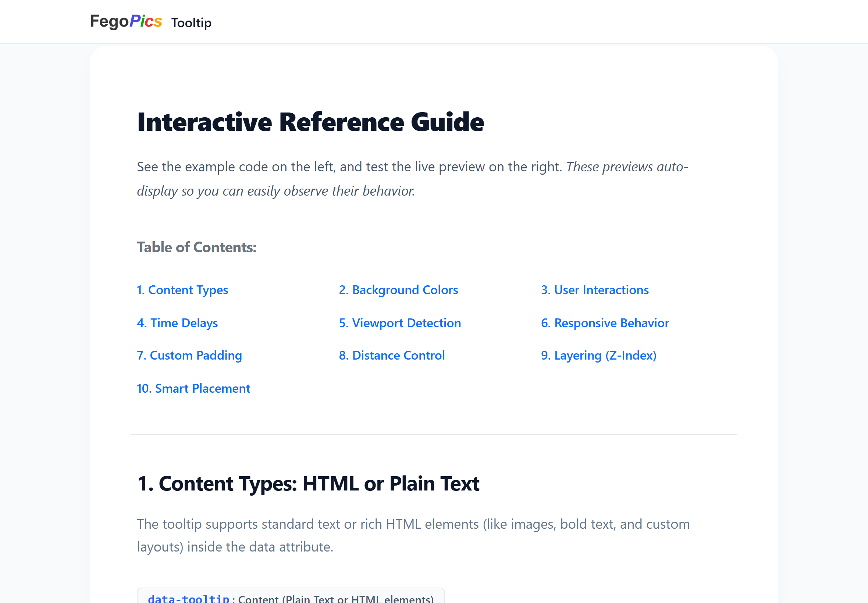Jump to 2. Background Colors section
Viewport: 868px width, 603px height.
[398, 290]
